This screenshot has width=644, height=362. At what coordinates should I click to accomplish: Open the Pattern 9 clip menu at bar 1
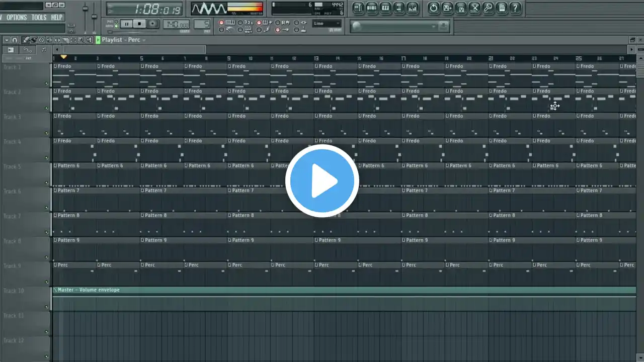(55, 240)
